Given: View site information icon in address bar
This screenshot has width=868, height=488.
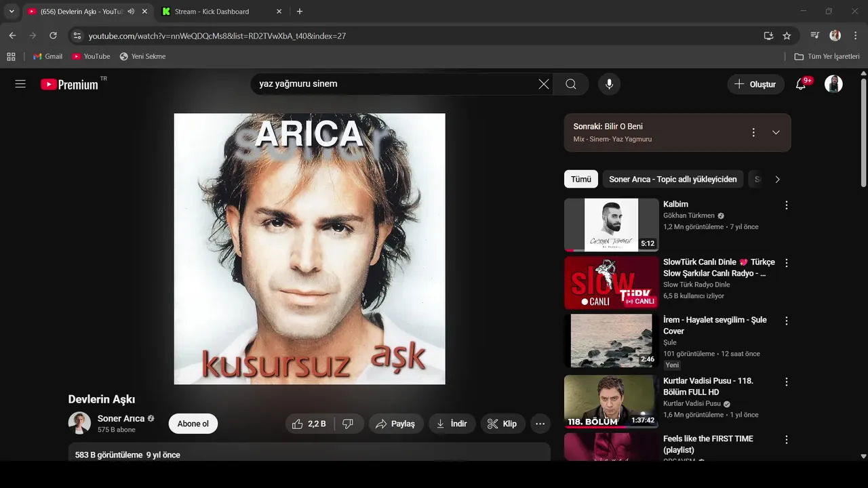Looking at the screenshot, I should pyautogui.click(x=77, y=36).
